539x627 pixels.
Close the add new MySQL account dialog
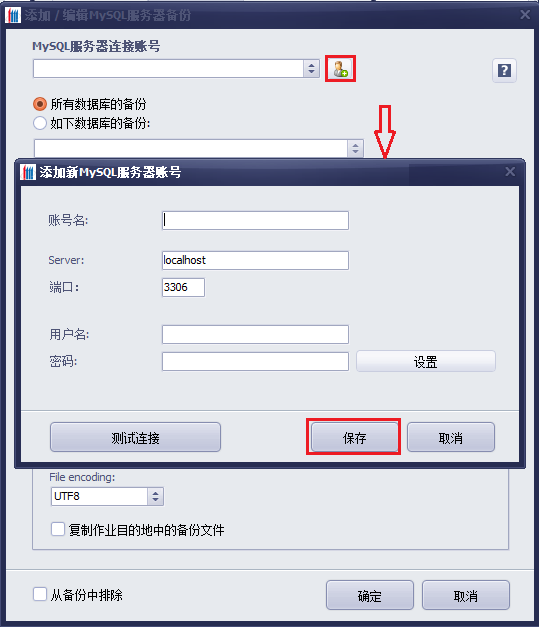coord(510,172)
